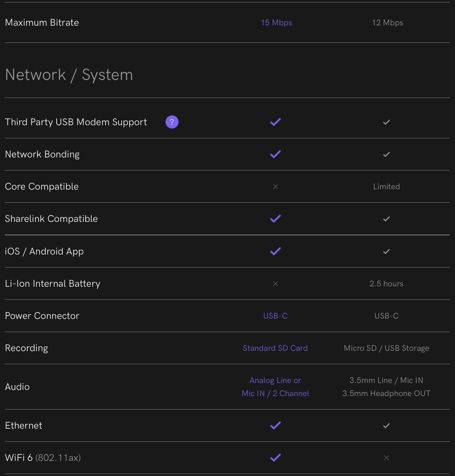Click purple checkmark in Network Bonding row

(275, 154)
